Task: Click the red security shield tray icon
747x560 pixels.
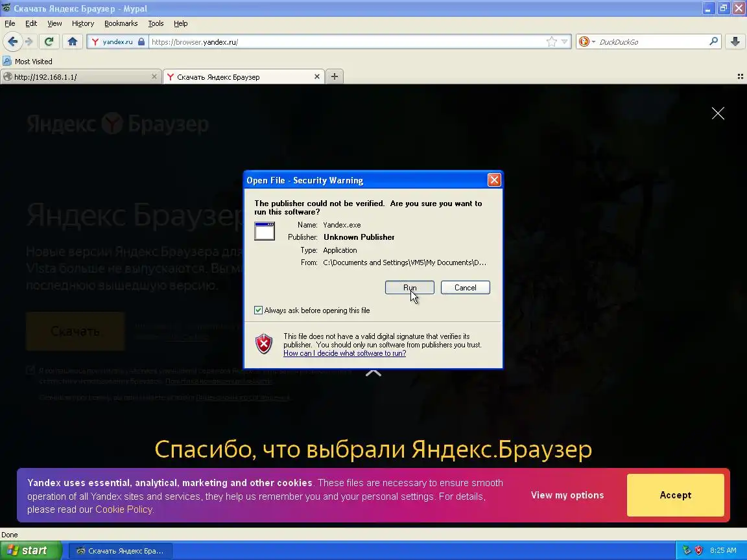Action: pyautogui.click(x=699, y=550)
